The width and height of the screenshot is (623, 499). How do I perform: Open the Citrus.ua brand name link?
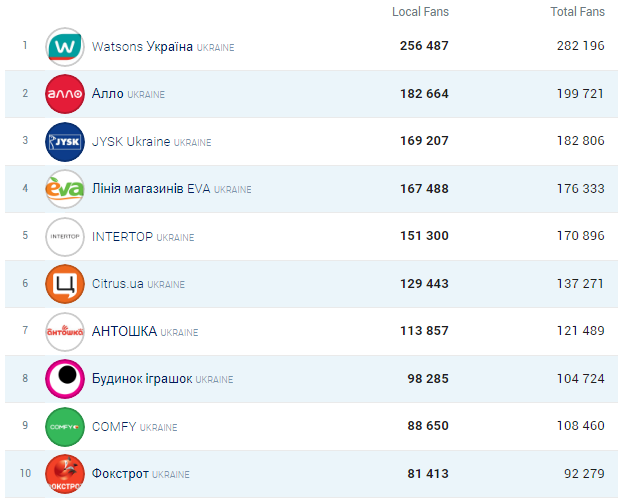click(118, 284)
